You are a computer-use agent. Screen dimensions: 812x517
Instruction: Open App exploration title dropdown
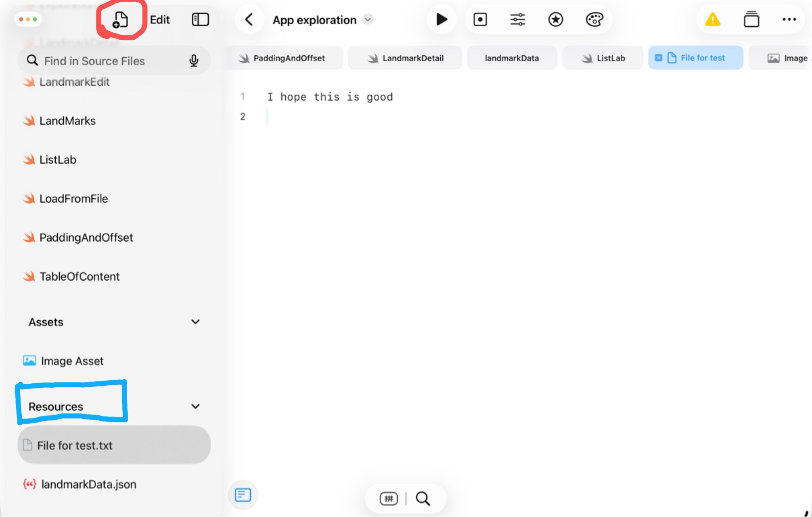[368, 19]
